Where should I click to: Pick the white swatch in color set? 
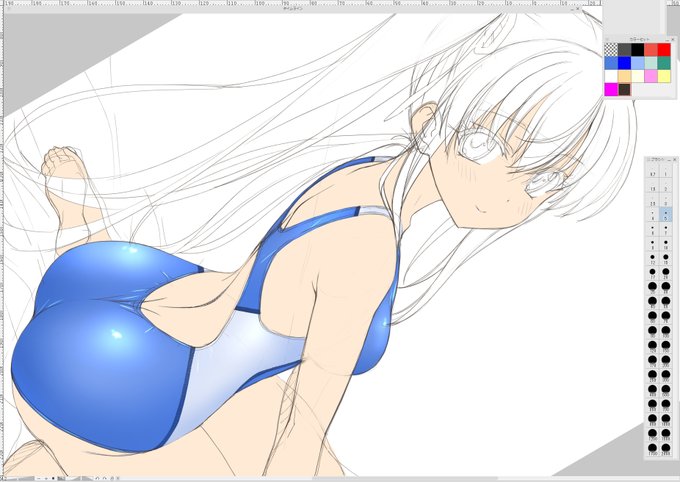pos(611,76)
